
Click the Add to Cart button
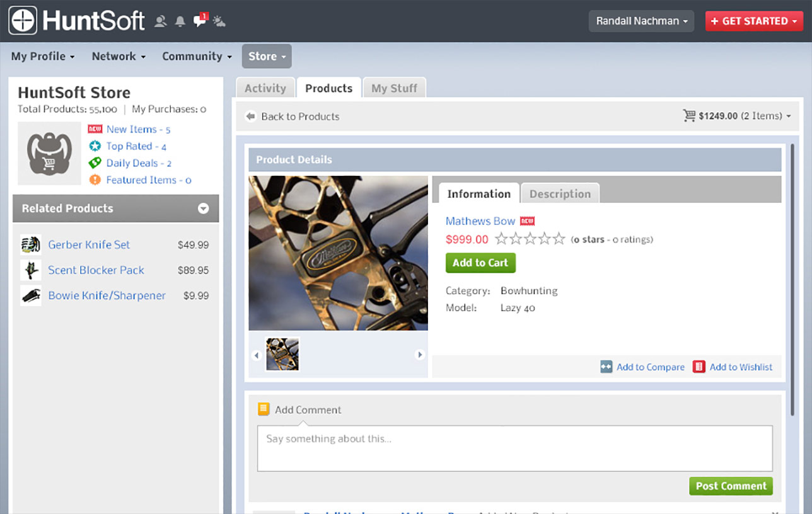(x=480, y=263)
